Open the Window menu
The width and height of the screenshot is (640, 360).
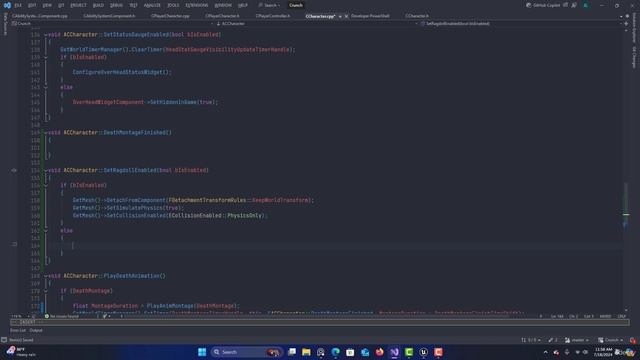223,5
